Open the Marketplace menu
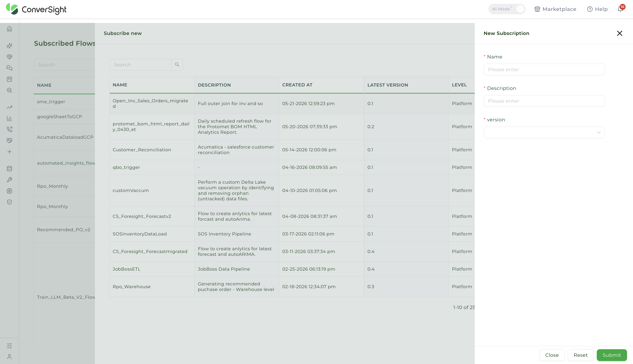Screen dimensions: 633x364 (555, 9)
